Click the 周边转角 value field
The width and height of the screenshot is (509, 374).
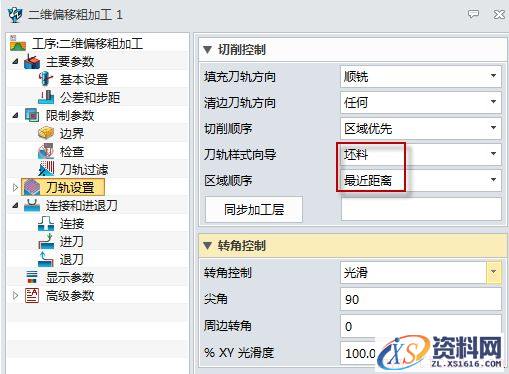pos(421,326)
